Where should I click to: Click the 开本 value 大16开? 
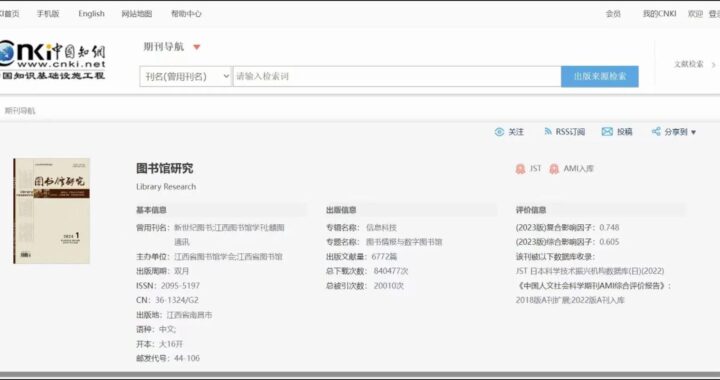[x=171, y=344]
